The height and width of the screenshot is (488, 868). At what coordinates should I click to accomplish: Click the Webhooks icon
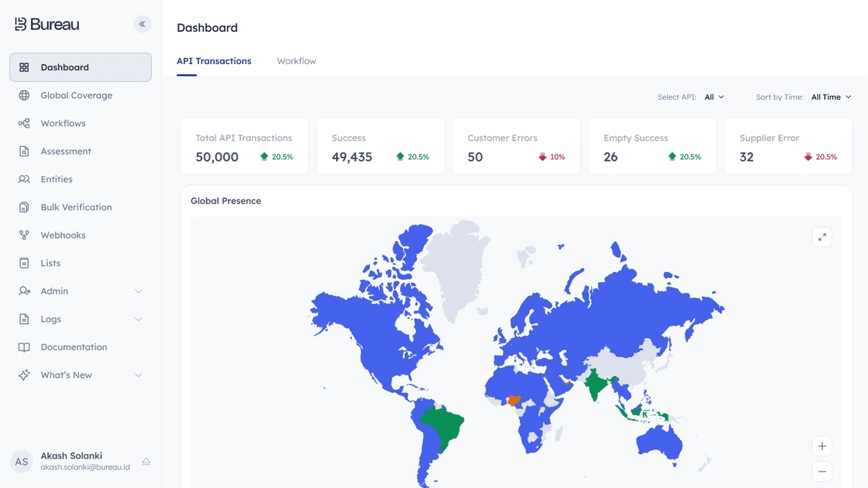[x=24, y=235]
